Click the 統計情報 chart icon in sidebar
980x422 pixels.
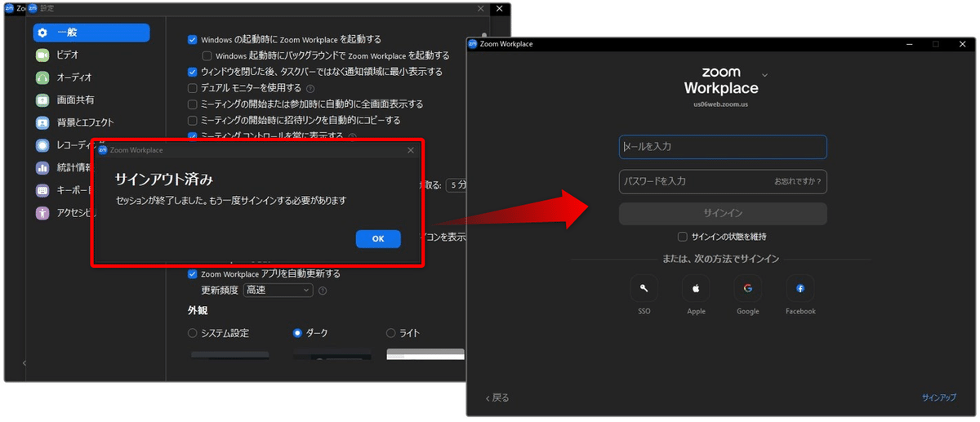(x=42, y=167)
